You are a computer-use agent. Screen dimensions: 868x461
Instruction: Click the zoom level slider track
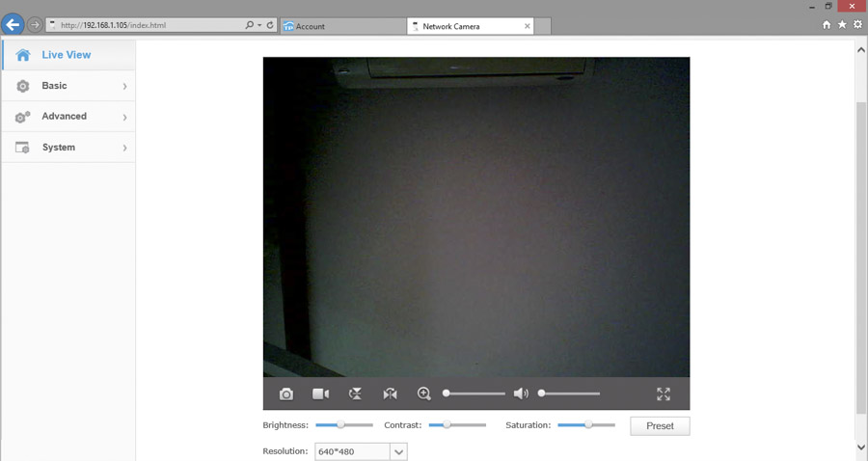pos(474,393)
